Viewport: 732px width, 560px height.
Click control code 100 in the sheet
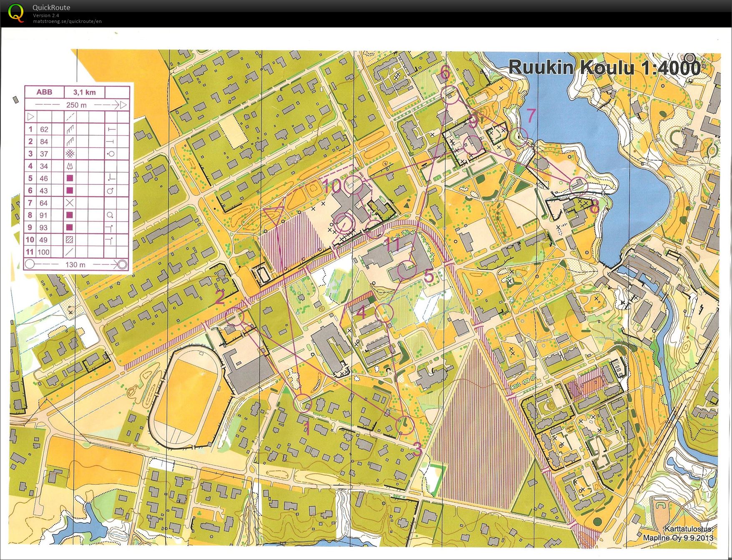44,252
